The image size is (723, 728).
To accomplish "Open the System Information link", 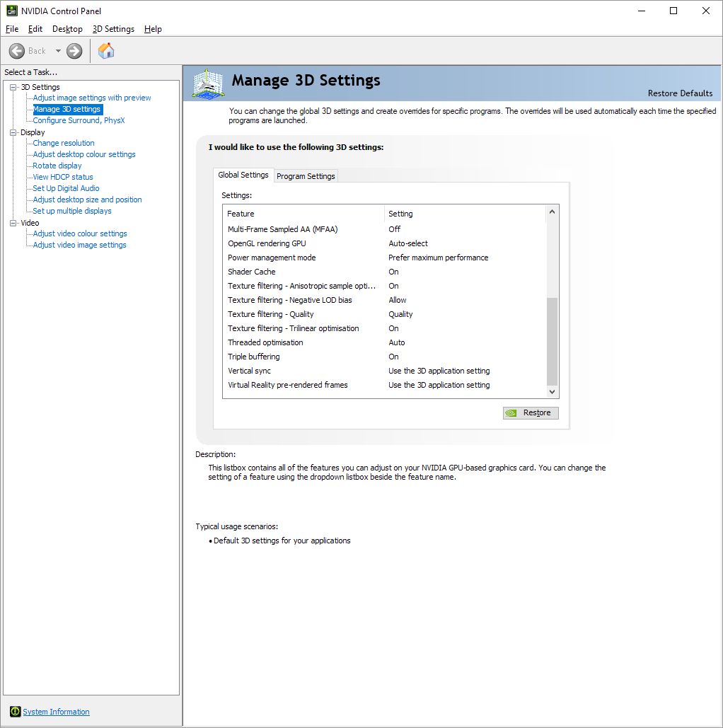I will (x=56, y=712).
